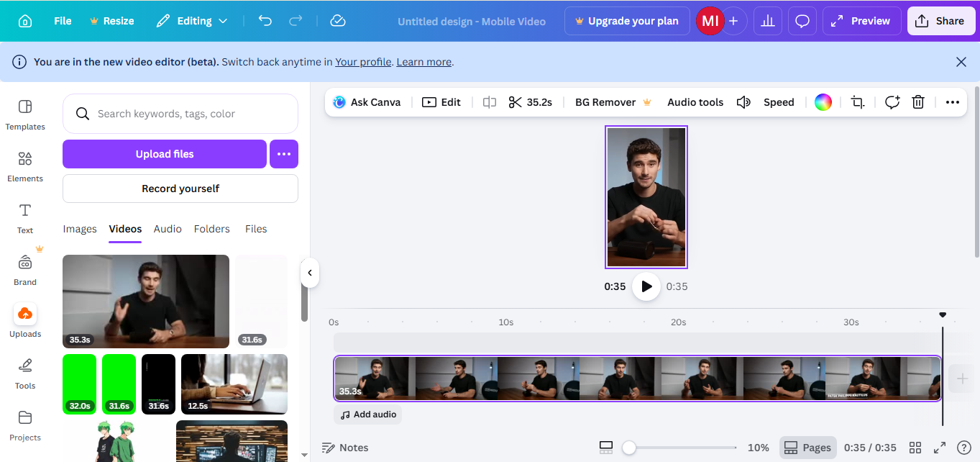
Task: Delete the selected video clip
Action: coord(917,102)
